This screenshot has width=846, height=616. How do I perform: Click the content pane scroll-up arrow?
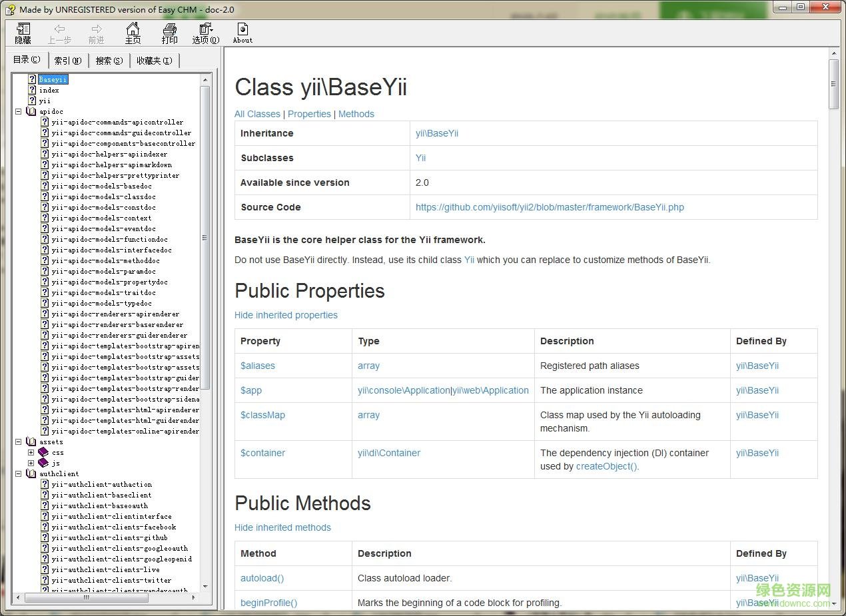click(x=833, y=53)
